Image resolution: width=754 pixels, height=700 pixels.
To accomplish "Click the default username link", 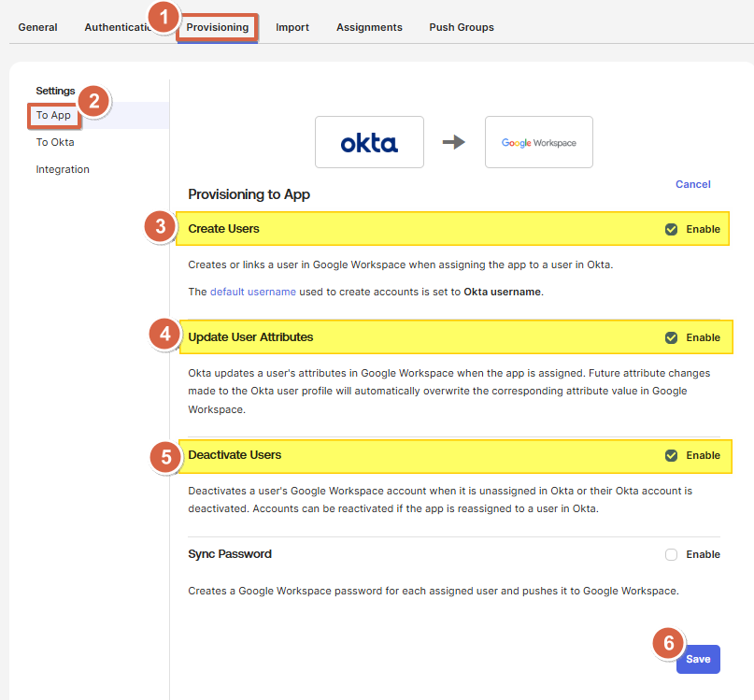I will [x=252, y=292].
